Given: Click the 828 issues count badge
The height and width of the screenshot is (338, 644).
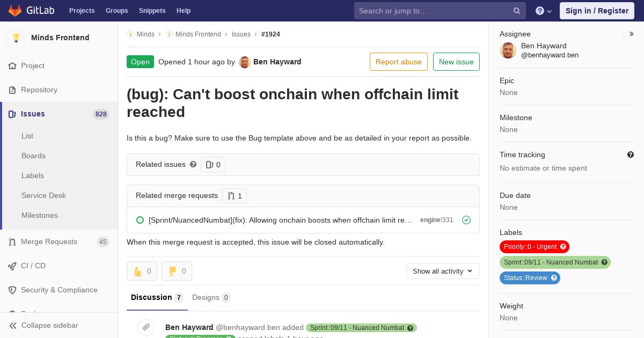Looking at the screenshot, I should point(101,114).
